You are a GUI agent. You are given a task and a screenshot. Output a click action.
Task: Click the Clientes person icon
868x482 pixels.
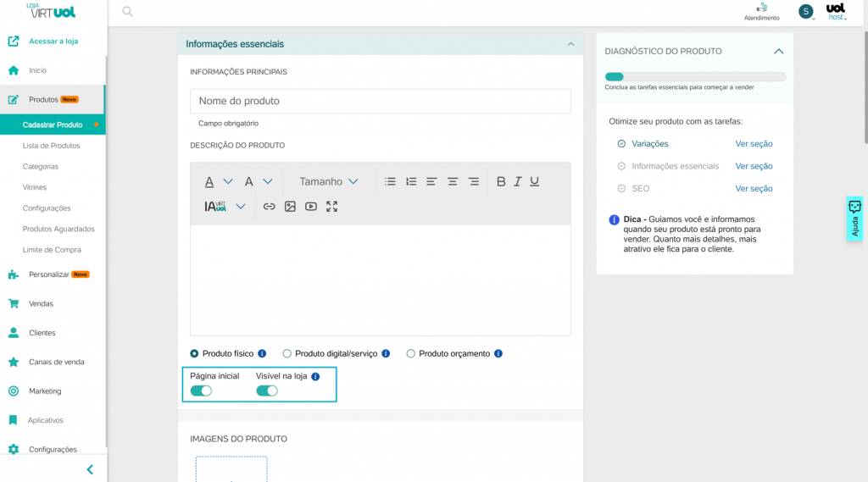tap(14, 333)
